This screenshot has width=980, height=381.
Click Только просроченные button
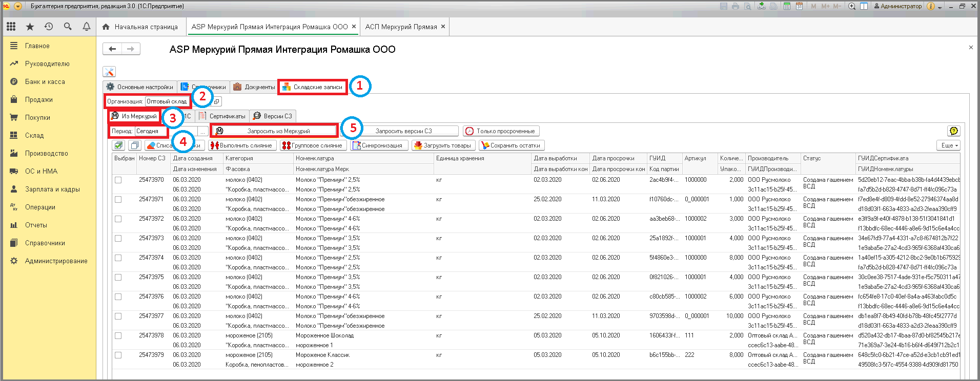(x=501, y=131)
